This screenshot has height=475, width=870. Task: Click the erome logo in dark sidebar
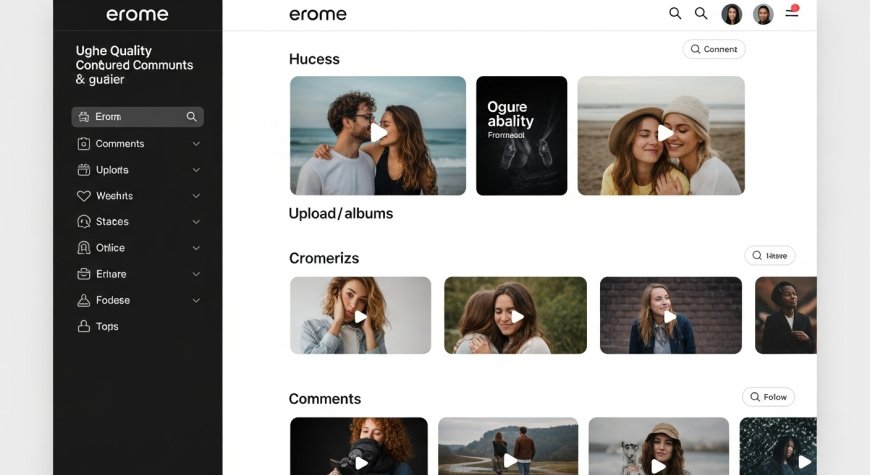click(137, 14)
